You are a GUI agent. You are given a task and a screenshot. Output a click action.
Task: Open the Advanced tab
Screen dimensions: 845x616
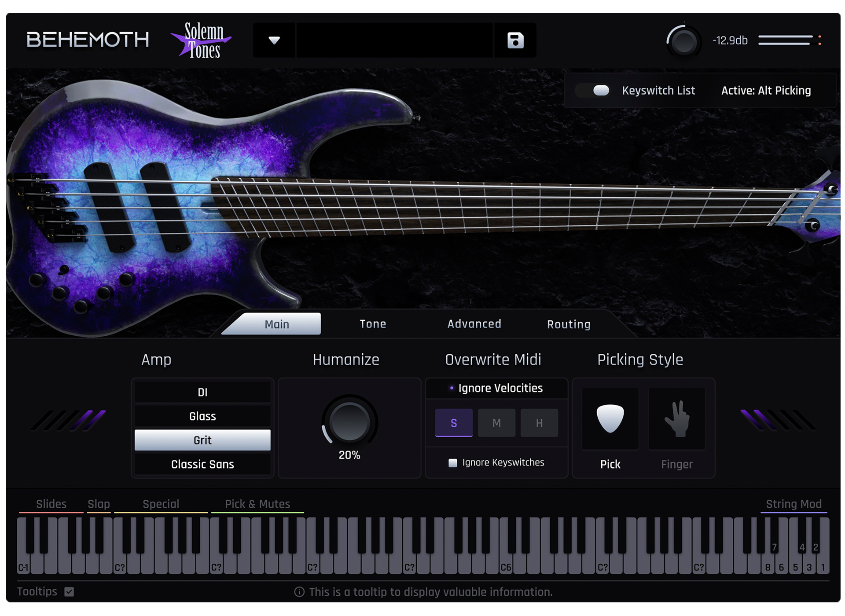click(x=474, y=324)
